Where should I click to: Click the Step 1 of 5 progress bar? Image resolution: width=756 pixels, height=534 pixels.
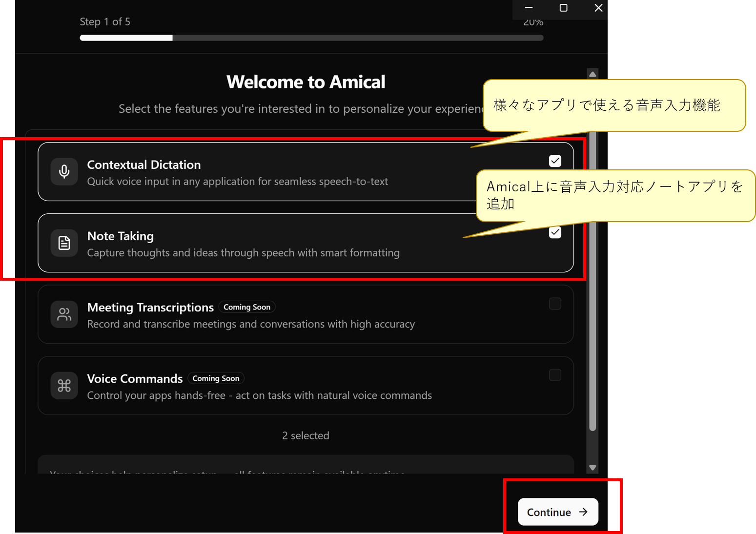click(311, 38)
